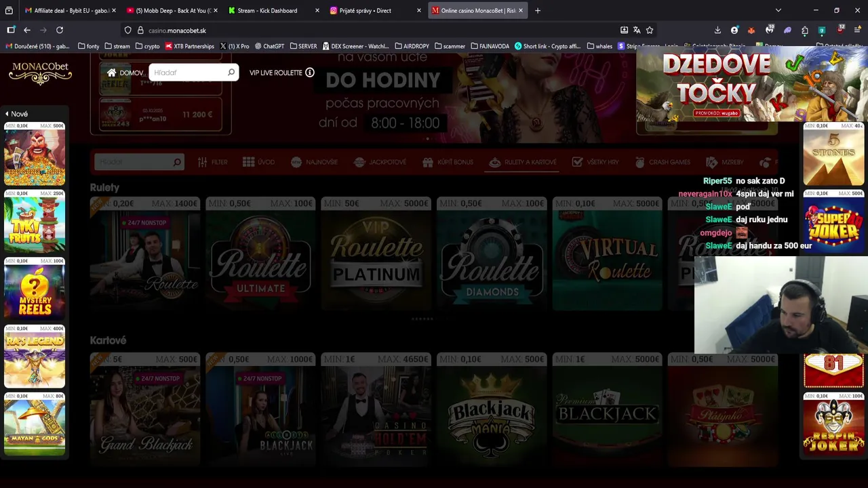Reload the page with the refresh icon
The height and width of the screenshot is (488, 868).
pos(60,30)
